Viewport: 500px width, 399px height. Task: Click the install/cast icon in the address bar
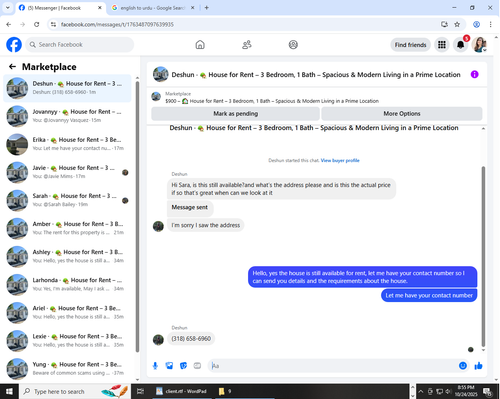tap(444, 24)
